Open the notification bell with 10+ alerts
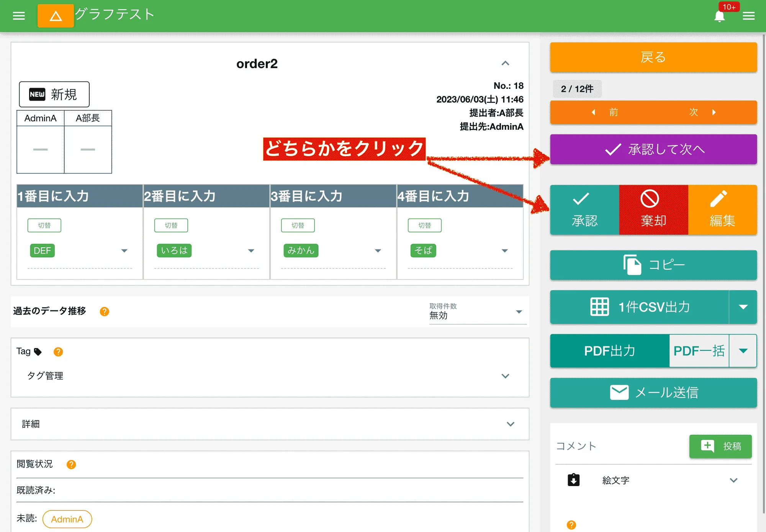Screen dimensions: 766x532 (720, 16)
